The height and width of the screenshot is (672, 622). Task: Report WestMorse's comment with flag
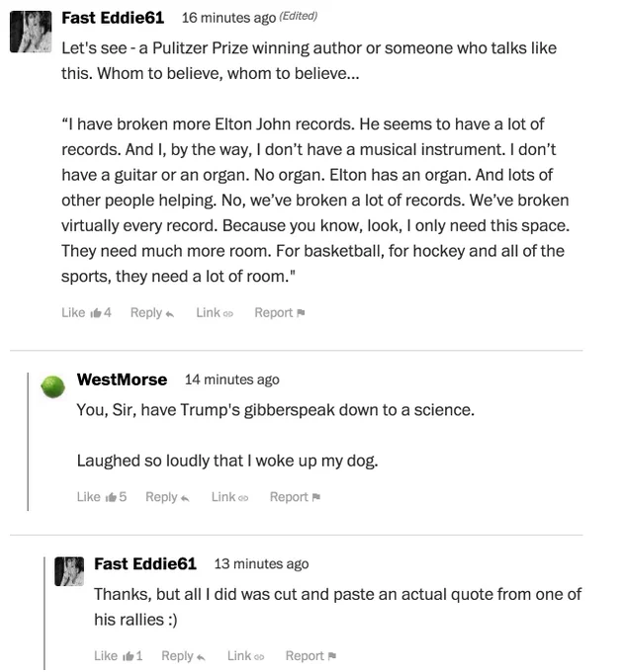(295, 497)
